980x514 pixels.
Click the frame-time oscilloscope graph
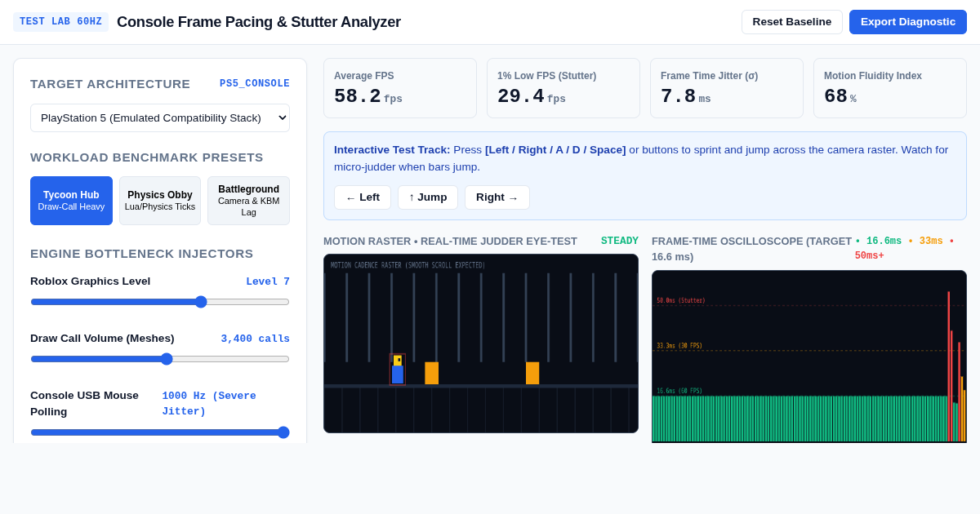[809, 357]
